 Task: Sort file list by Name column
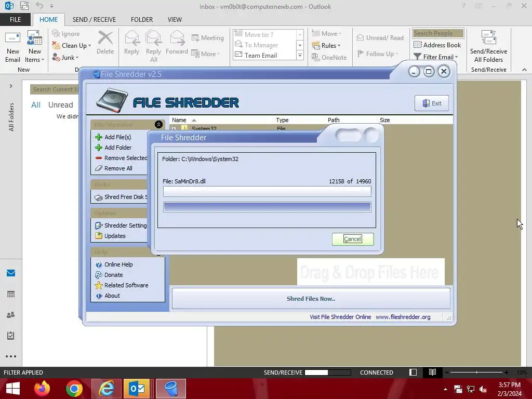coord(220,120)
